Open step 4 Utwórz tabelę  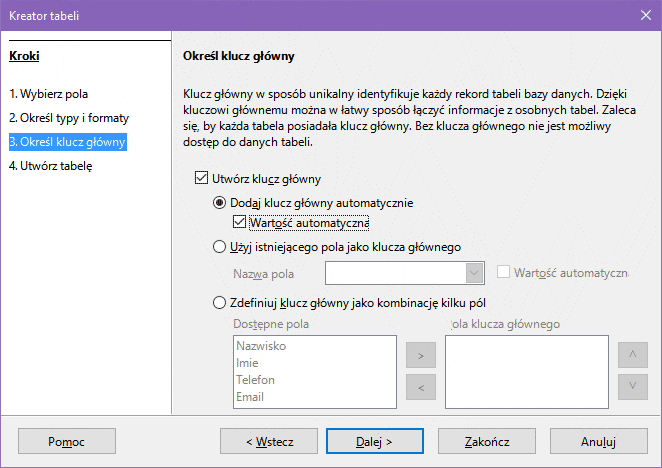[50, 166]
